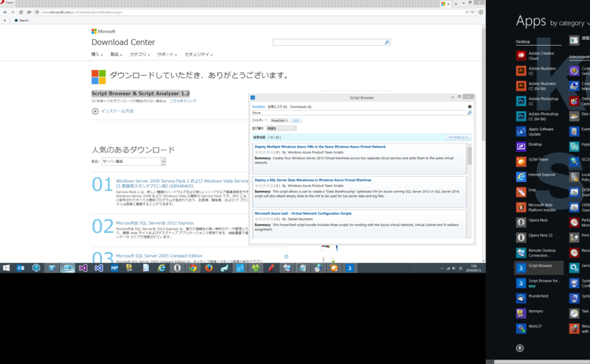This screenshot has width=590, height=364.
Task: Click the Azure search field in Script Browser
Action: click(x=359, y=113)
